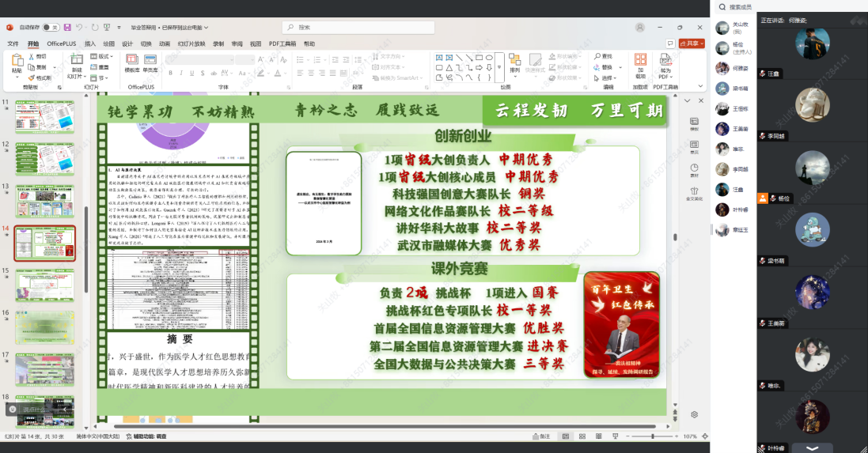Open the 模板库 template library
Viewport: 868px width, 453px height.
[x=131, y=64]
